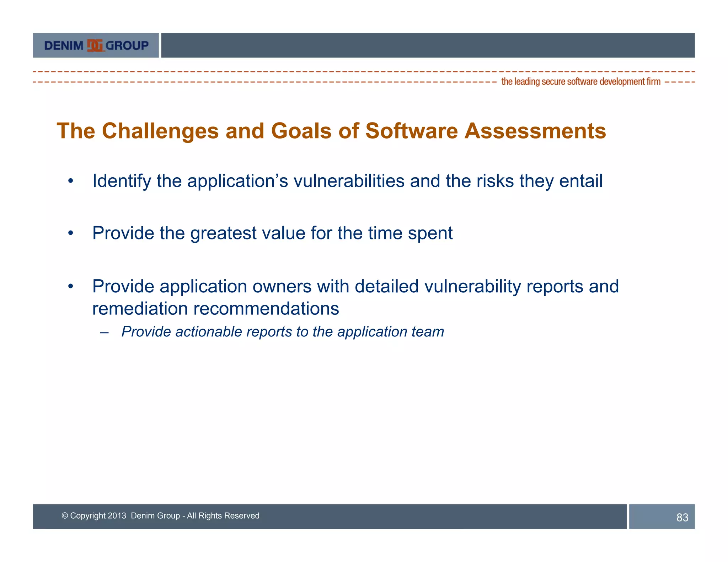This screenshot has width=728, height=562.
Task: Click the word 'Challenges' in the title
Action: 160,131
